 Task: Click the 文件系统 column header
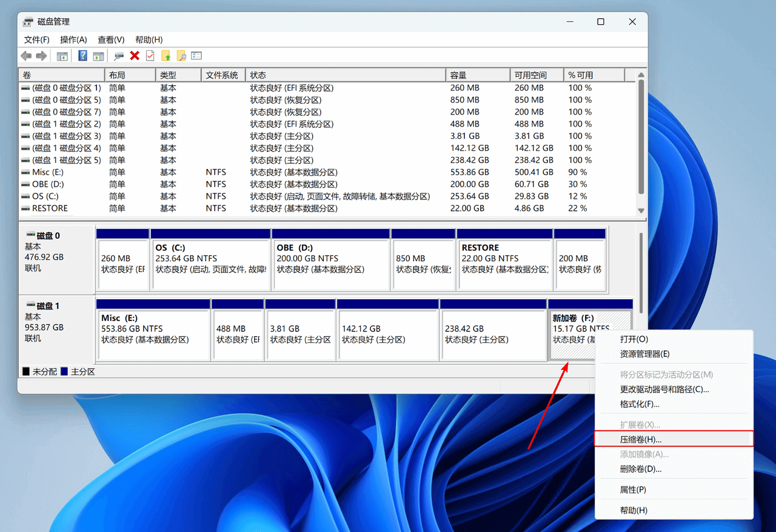pyautogui.click(x=222, y=75)
